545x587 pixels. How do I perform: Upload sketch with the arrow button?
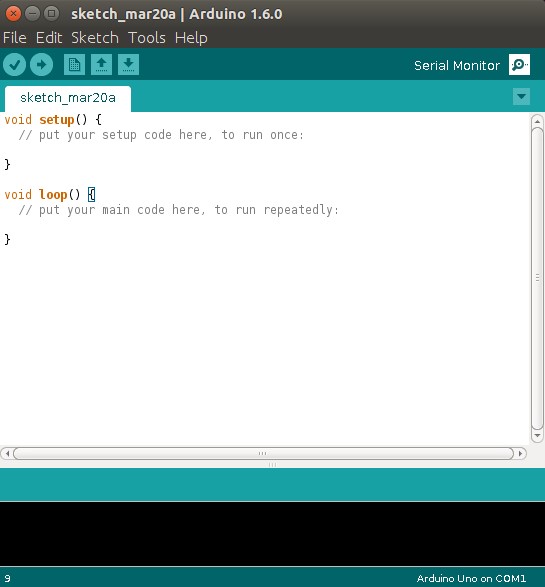[42, 65]
